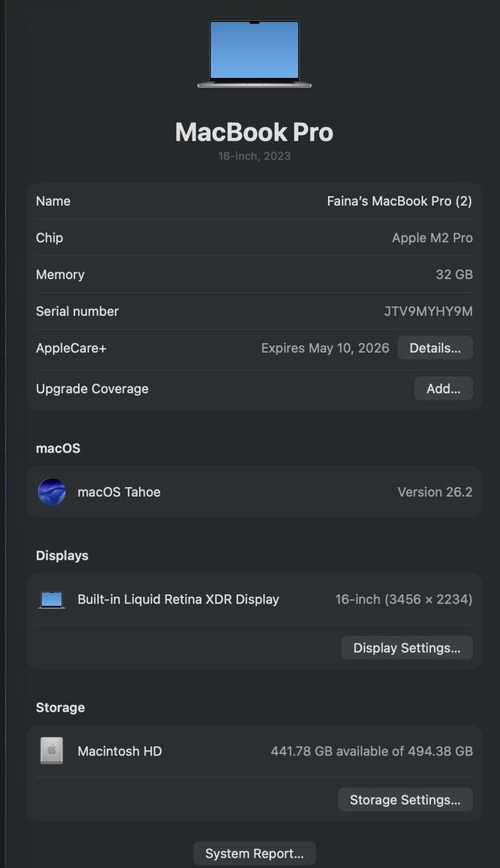
Task: Click the computer name Faina's MacBook Pro
Action: [x=399, y=201]
